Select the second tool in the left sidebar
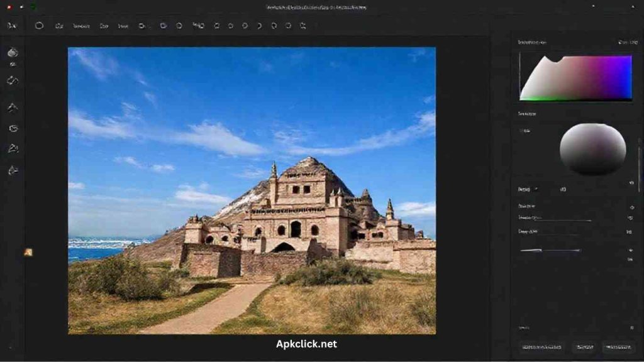Viewport: 644px width, 362px height. [x=13, y=80]
